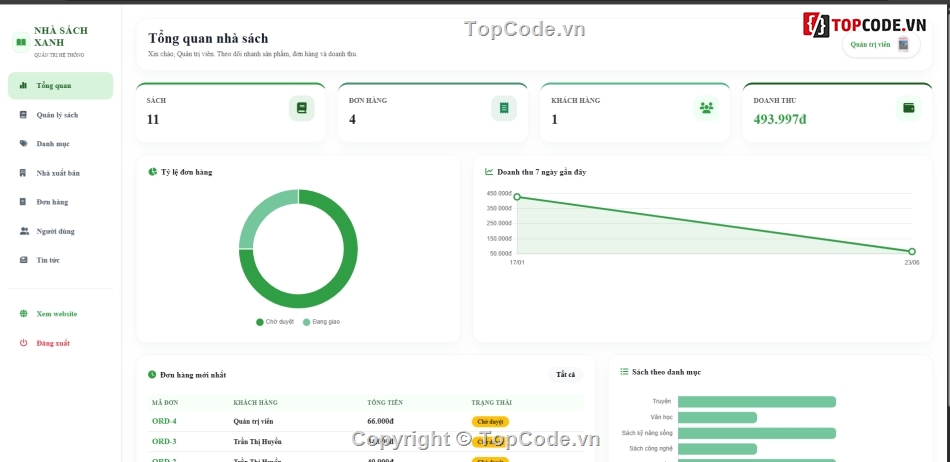Click the Đơn hàng receipt icon in sidebar

click(x=23, y=202)
